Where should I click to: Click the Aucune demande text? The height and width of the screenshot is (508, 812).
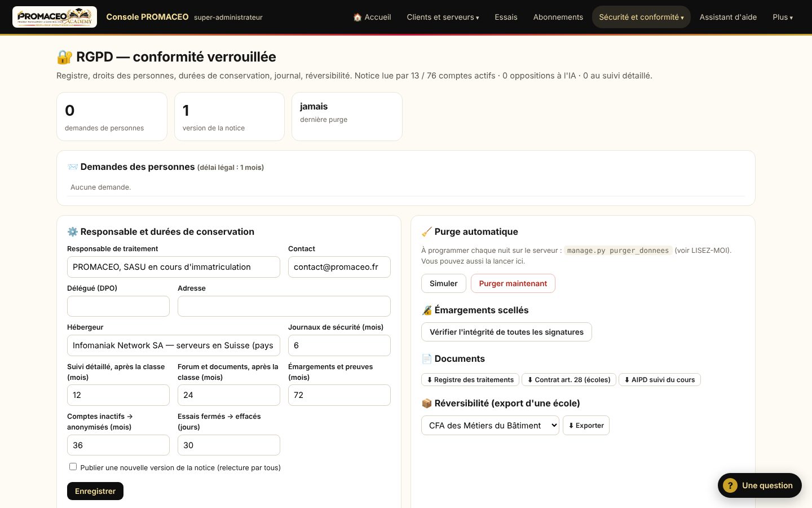point(100,187)
